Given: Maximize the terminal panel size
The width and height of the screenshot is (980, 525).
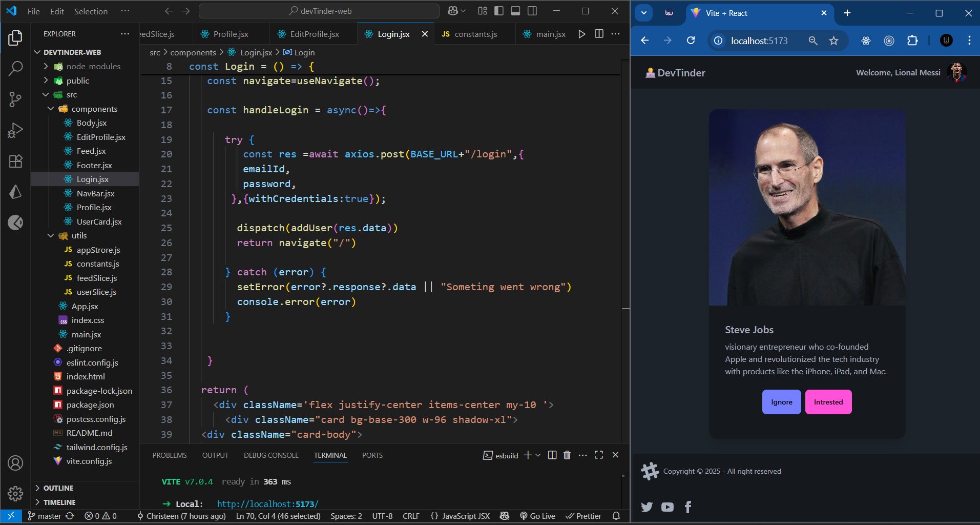Looking at the screenshot, I should 599,455.
